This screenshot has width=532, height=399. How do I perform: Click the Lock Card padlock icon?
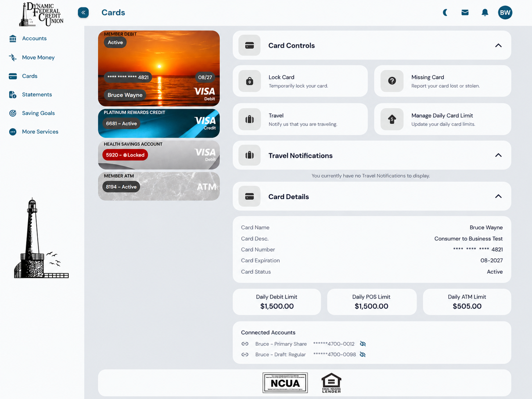point(249,81)
